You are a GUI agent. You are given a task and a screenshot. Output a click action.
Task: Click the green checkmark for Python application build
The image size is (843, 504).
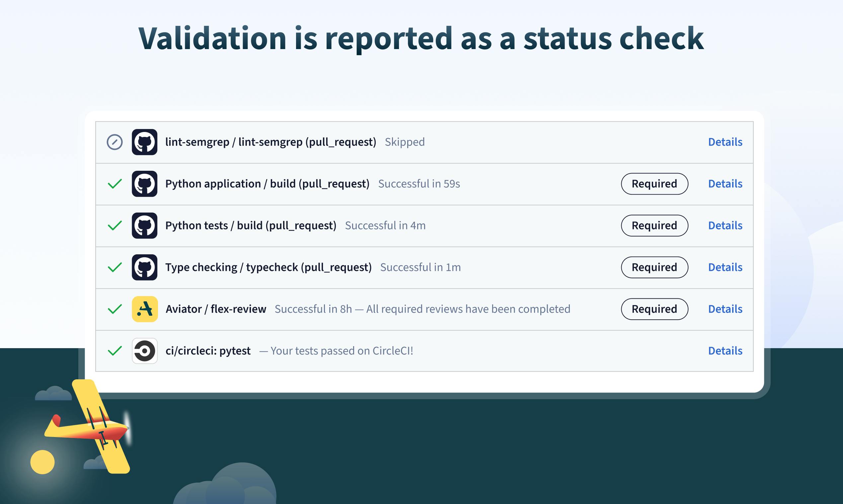pyautogui.click(x=115, y=184)
